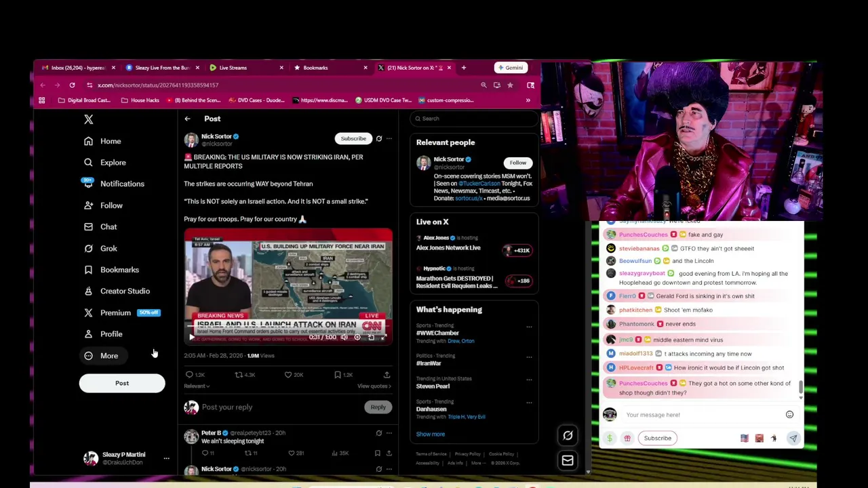Image resolution: width=868 pixels, height=488 pixels.
Task: Open Creator Studio in sidebar
Action: tap(117, 291)
